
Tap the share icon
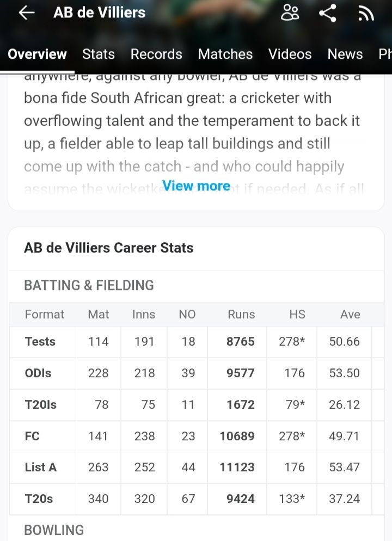click(327, 13)
